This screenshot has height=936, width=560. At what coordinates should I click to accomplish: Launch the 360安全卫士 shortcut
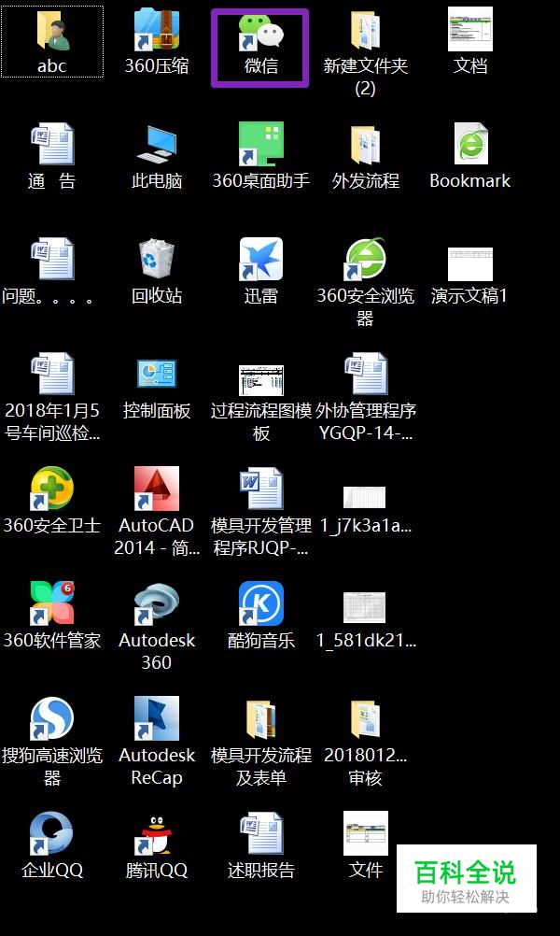tap(52, 489)
